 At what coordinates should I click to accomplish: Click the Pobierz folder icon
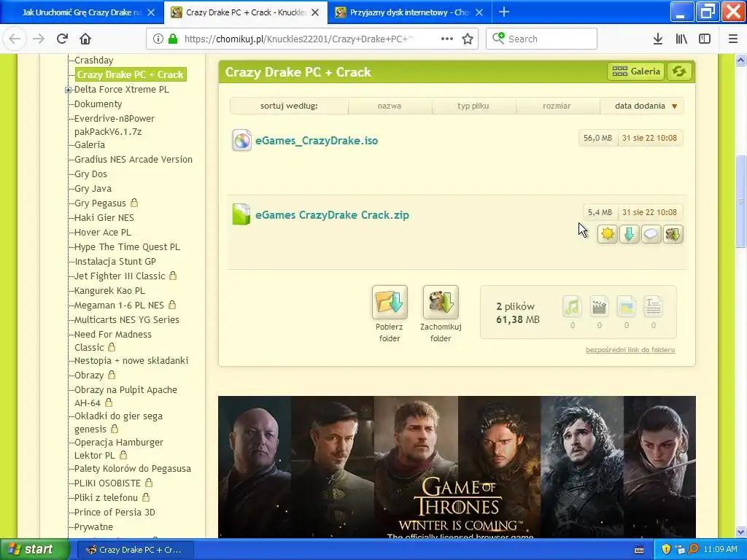(x=390, y=302)
